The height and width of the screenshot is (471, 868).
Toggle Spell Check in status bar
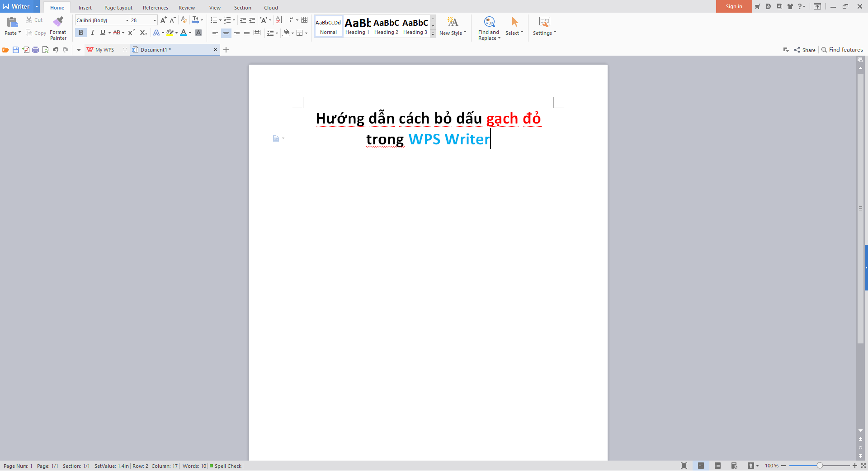click(226, 466)
